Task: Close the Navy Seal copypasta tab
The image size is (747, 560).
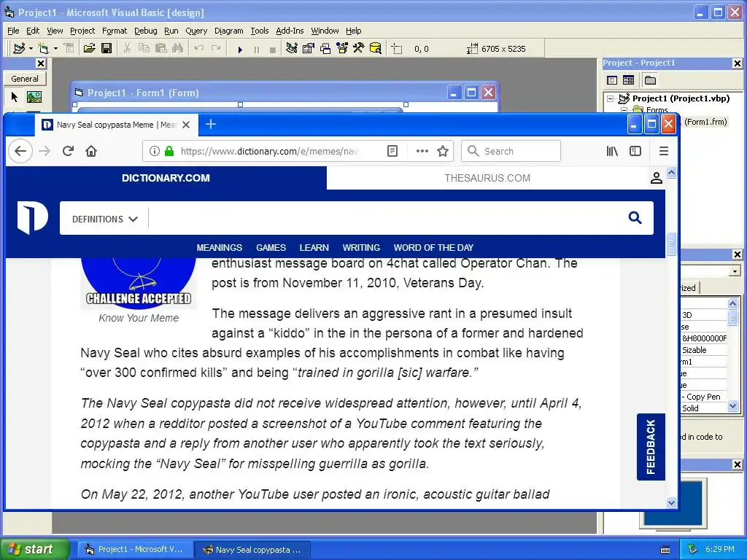Action: [x=186, y=125]
